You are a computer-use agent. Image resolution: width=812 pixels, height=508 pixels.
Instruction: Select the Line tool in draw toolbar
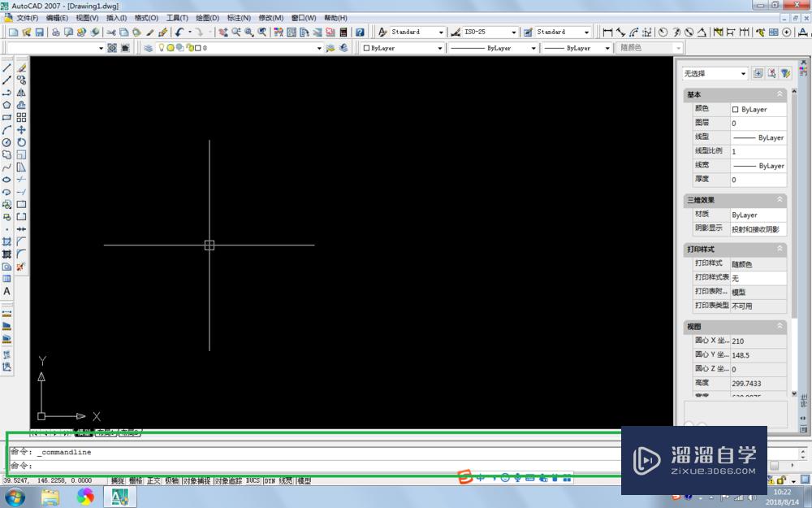coord(6,68)
